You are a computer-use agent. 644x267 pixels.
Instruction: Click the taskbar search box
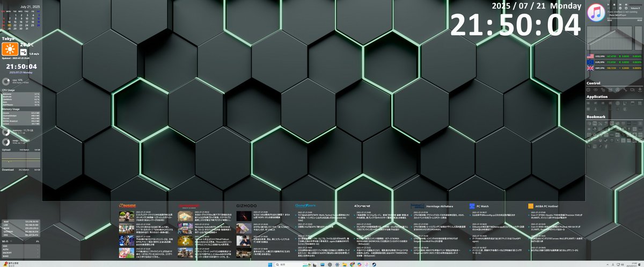coord(293,265)
